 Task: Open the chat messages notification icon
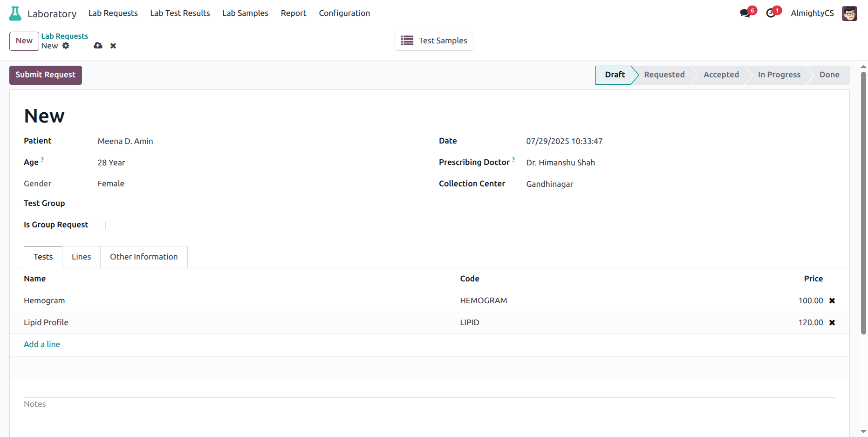(x=745, y=13)
